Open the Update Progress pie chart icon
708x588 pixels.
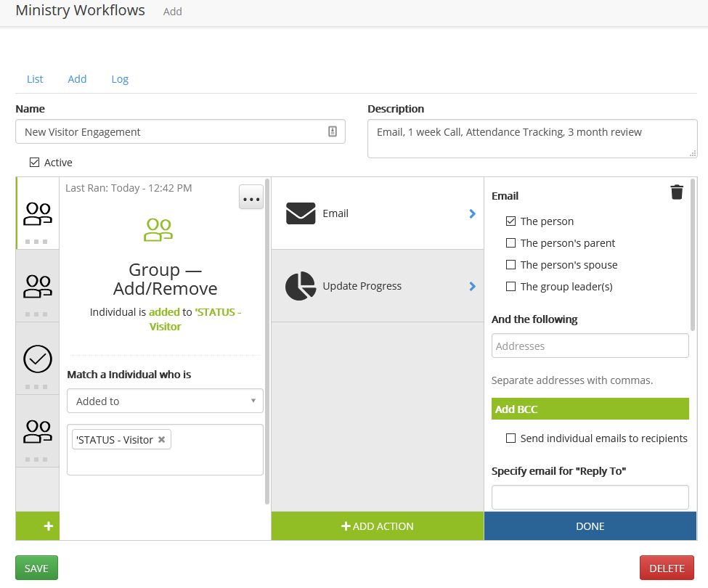click(301, 286)
